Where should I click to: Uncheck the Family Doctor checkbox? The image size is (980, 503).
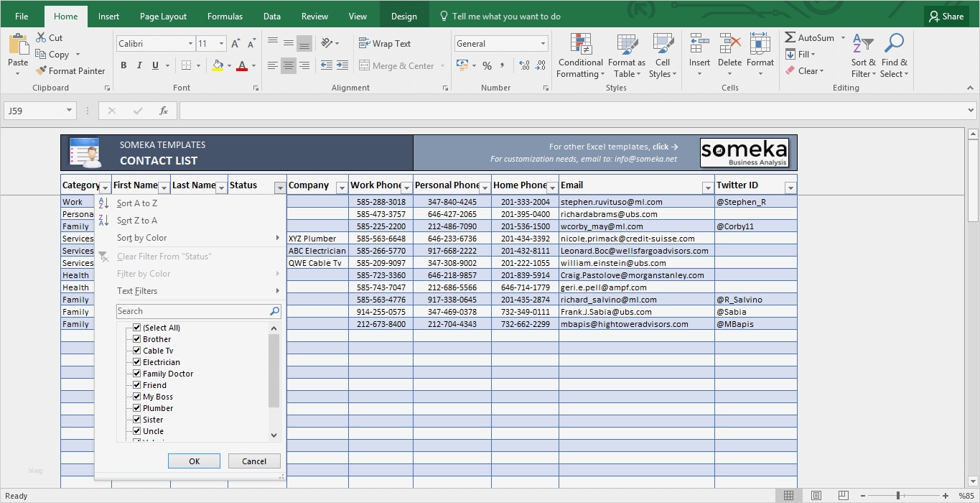click(x=136, y=374)
